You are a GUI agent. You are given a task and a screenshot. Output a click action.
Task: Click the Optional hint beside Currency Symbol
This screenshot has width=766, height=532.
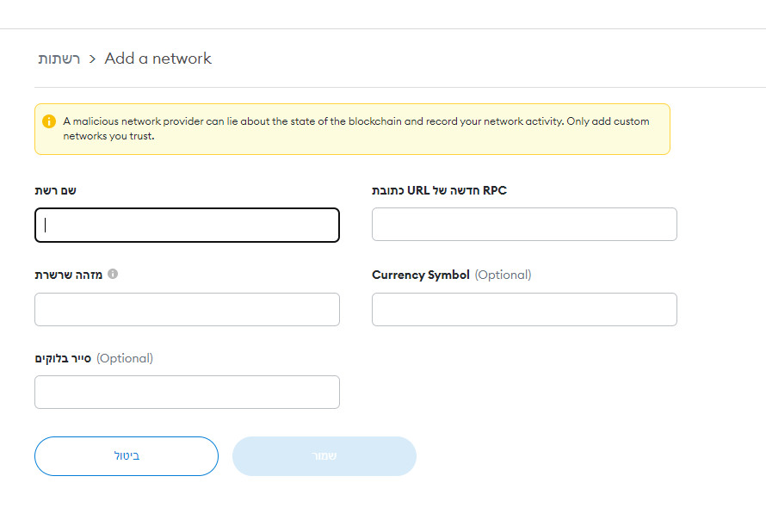[503, 275]
